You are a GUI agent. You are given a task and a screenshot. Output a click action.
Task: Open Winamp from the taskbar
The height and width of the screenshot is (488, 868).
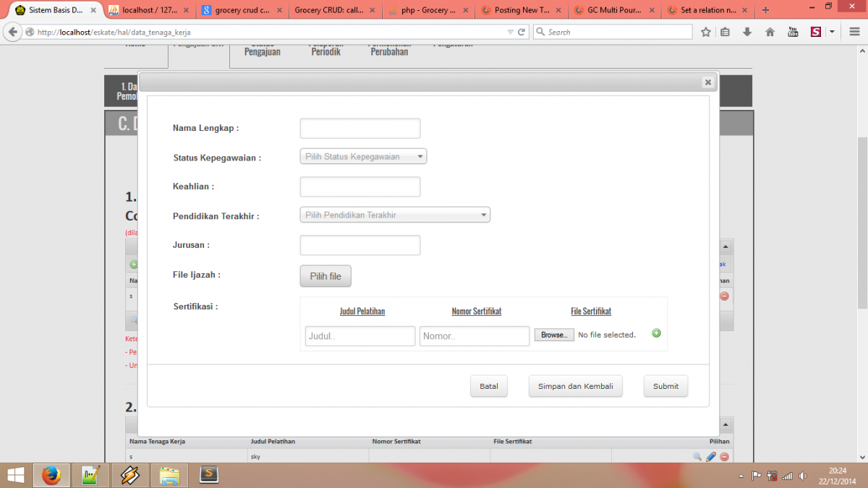(130, 475)
